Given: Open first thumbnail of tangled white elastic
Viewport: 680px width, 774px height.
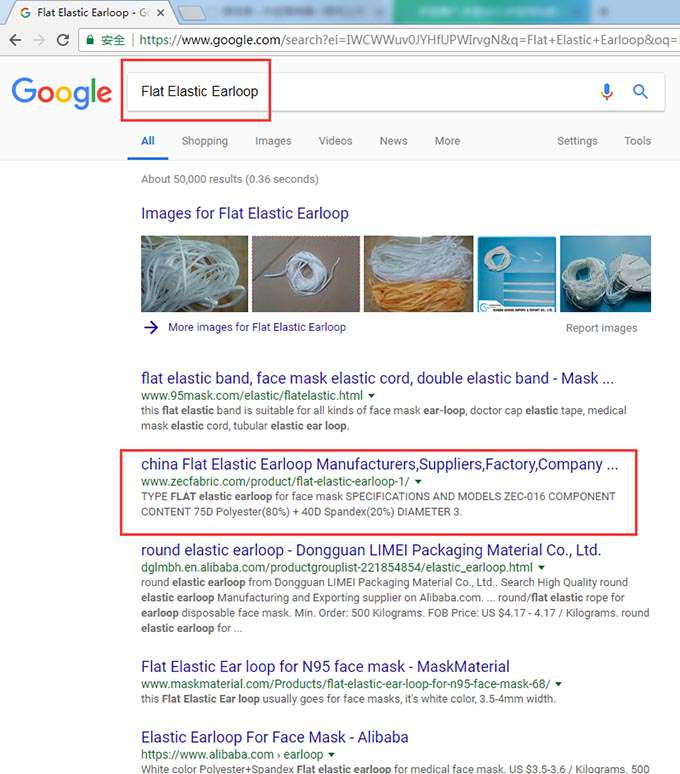Looking at the screenshot, I should coord(194,273).
